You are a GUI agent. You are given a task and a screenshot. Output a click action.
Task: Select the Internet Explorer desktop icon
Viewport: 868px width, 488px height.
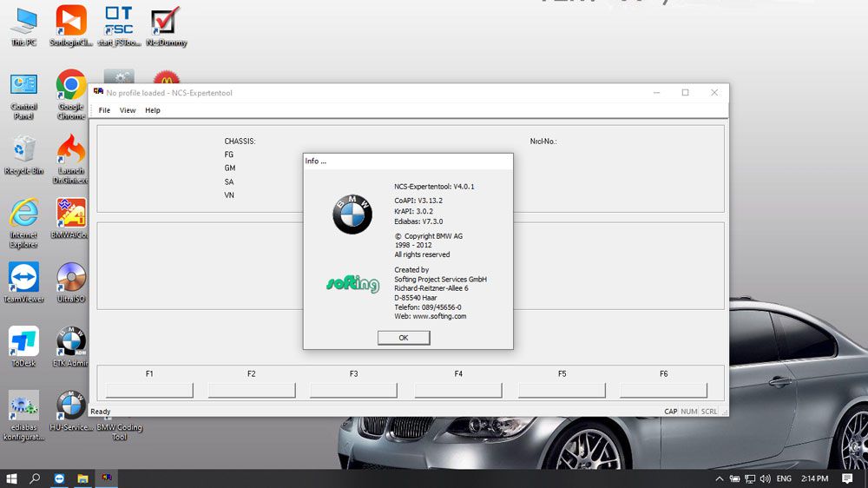pyautogui.click(x=23, y=223)
